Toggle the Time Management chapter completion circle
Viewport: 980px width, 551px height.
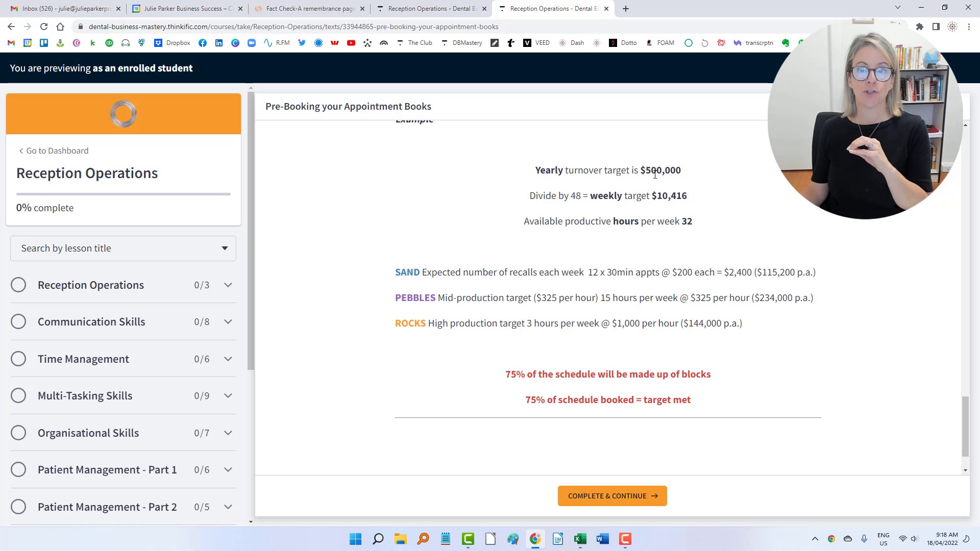click(x=18, y=359)
